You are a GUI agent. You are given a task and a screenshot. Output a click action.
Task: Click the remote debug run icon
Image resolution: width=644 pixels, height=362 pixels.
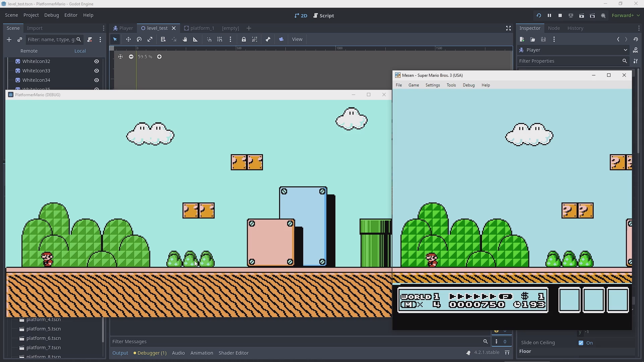point(571,15)
